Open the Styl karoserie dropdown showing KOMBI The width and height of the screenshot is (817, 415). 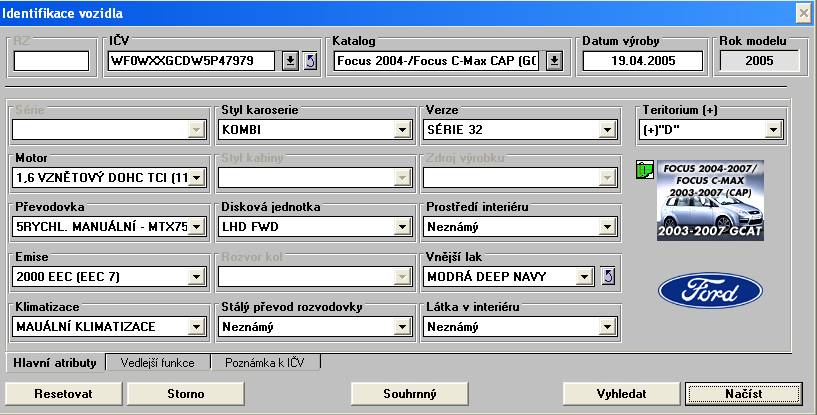tap(402, 130)
